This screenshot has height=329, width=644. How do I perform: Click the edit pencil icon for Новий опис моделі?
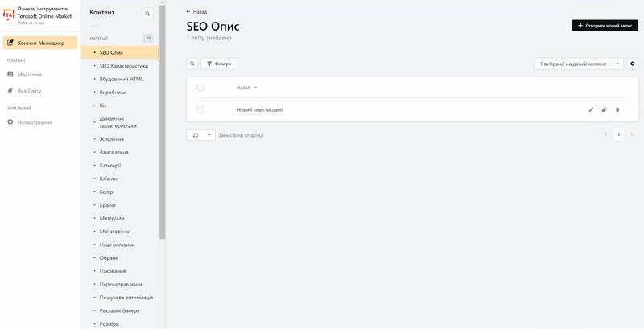591,109
